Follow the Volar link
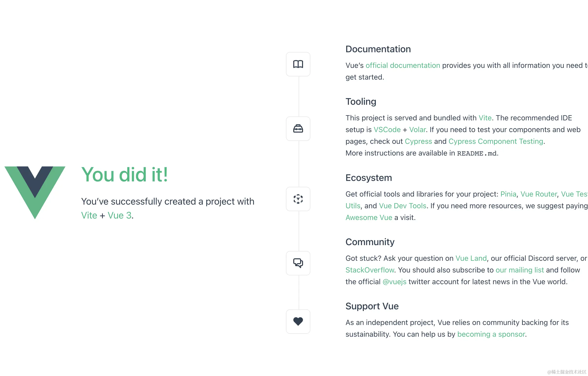 click(x=417, y=130)
